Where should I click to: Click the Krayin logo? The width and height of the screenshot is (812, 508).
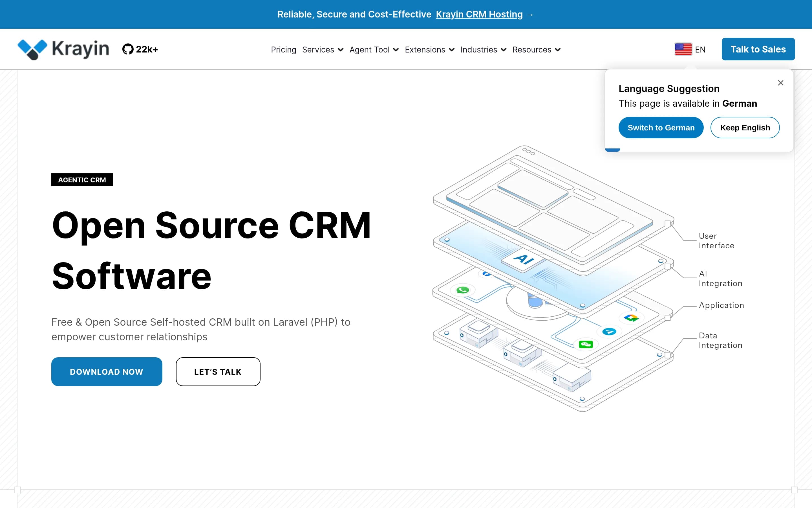click(x=63, y=49)
